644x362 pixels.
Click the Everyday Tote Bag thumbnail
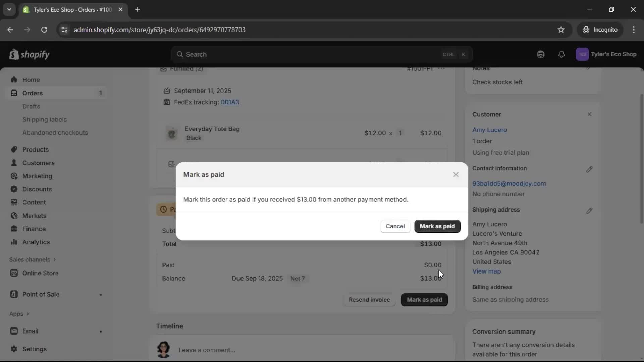click(172, 133)
